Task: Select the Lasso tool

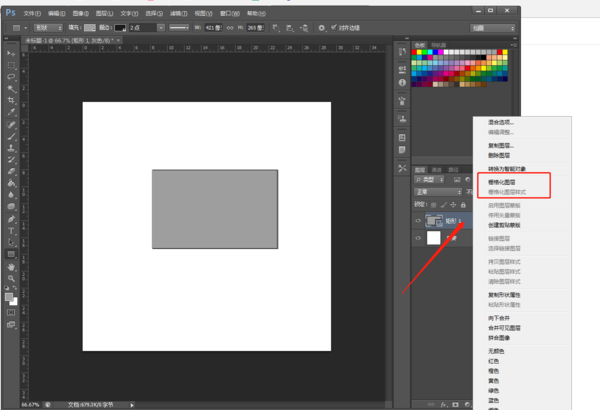Action: point(11,77)
